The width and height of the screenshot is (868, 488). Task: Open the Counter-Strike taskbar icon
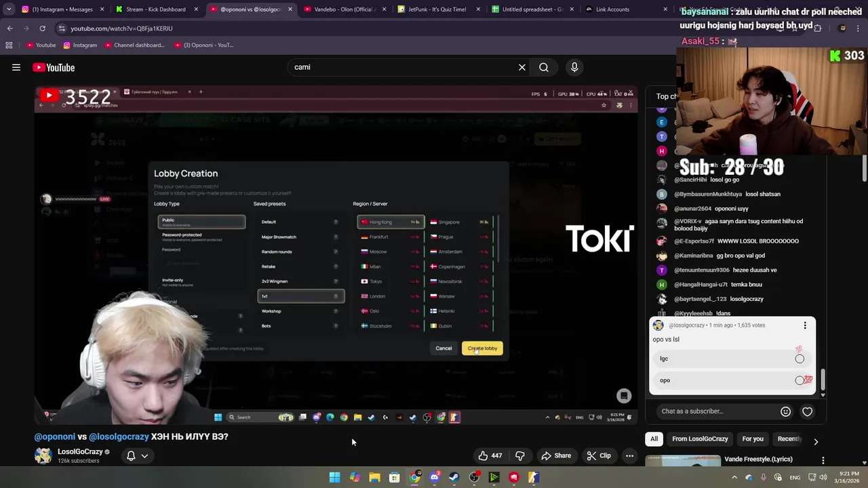(534, 477)
